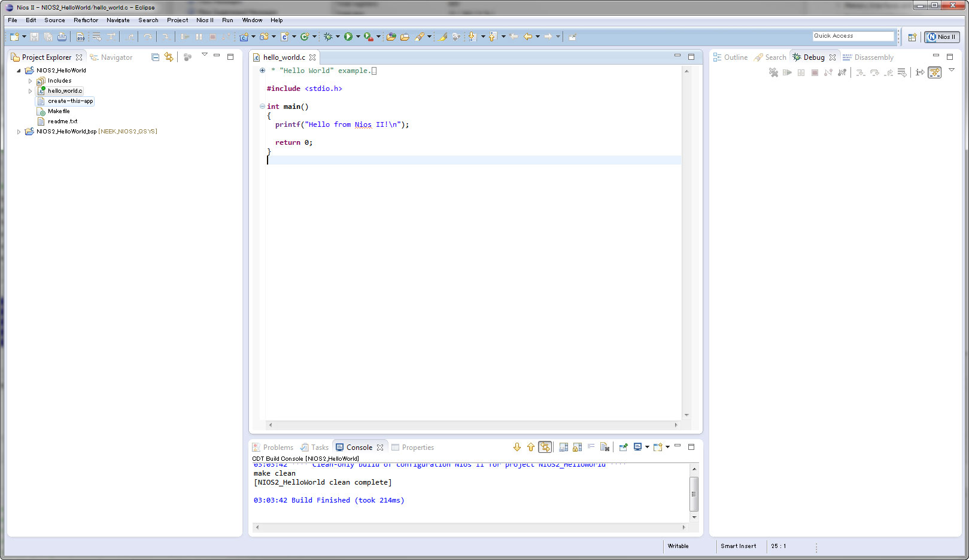The image size is (969, 560).
Task: Click the Pin Console icon
Action: coord(623,448)
